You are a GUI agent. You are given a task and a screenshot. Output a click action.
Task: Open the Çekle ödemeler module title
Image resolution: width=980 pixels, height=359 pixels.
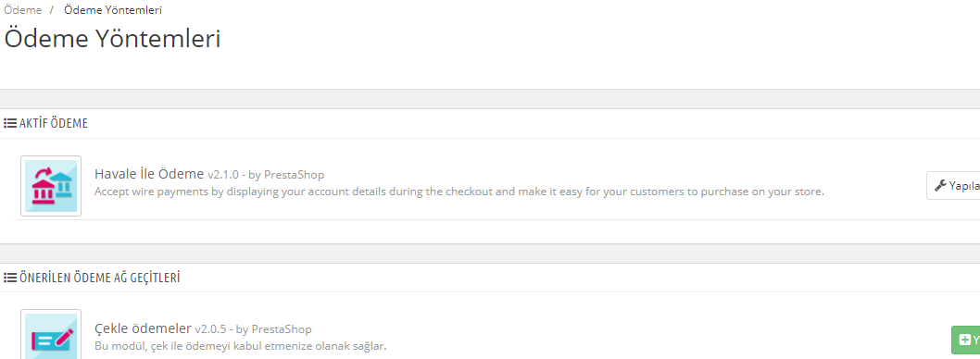point(144,328)
